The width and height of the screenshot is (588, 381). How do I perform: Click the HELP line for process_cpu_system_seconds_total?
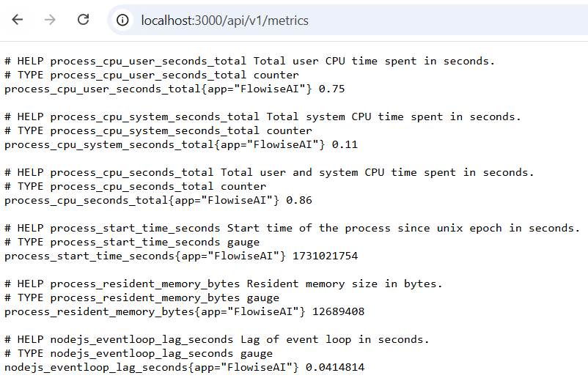click(262, 116)
